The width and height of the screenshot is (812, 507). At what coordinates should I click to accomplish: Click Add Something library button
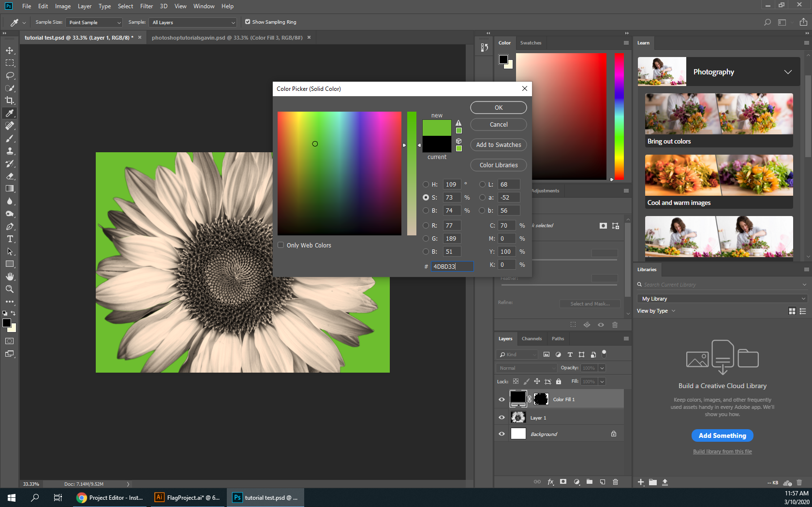[x=722, y=435]
